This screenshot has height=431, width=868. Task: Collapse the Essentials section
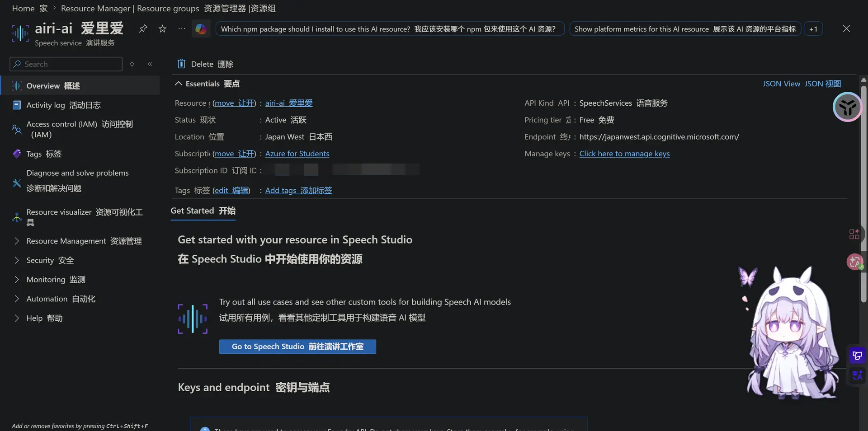[179, 84]
